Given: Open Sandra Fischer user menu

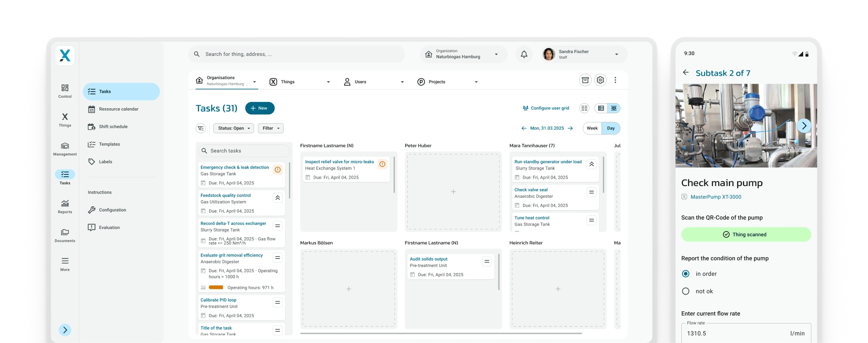Looking at the screenshot, I should 583,54.
